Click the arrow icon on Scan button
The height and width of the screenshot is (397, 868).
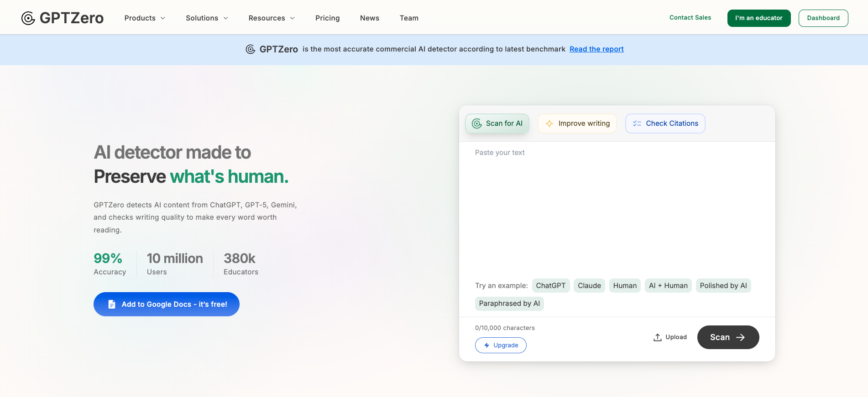click(741, 337)
